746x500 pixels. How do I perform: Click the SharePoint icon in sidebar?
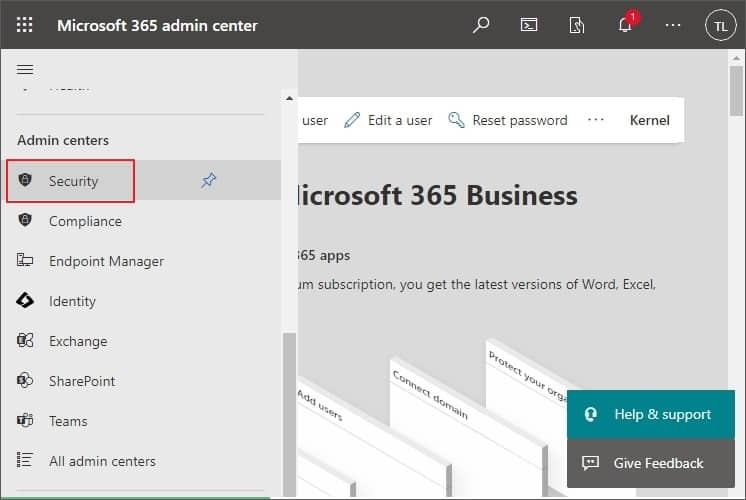point(25,380)
